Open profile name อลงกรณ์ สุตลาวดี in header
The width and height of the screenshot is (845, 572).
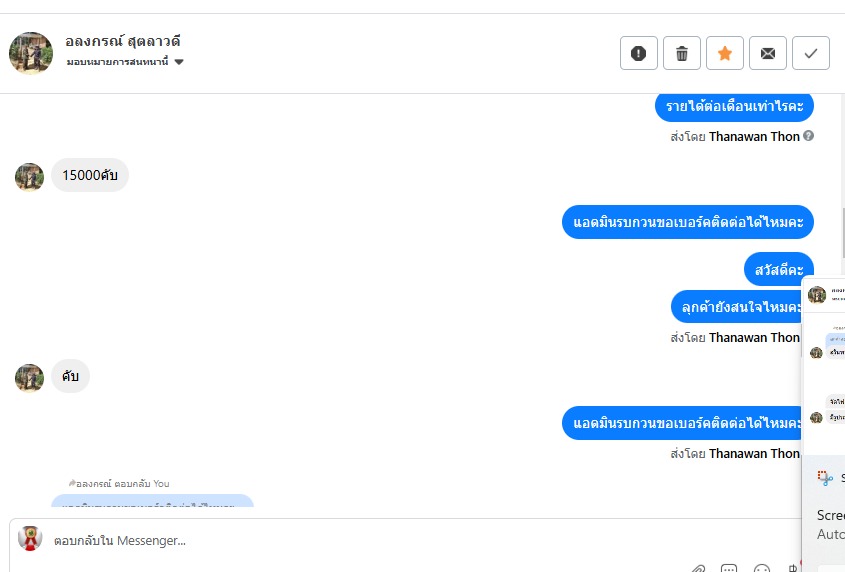(x=123, y=41)
